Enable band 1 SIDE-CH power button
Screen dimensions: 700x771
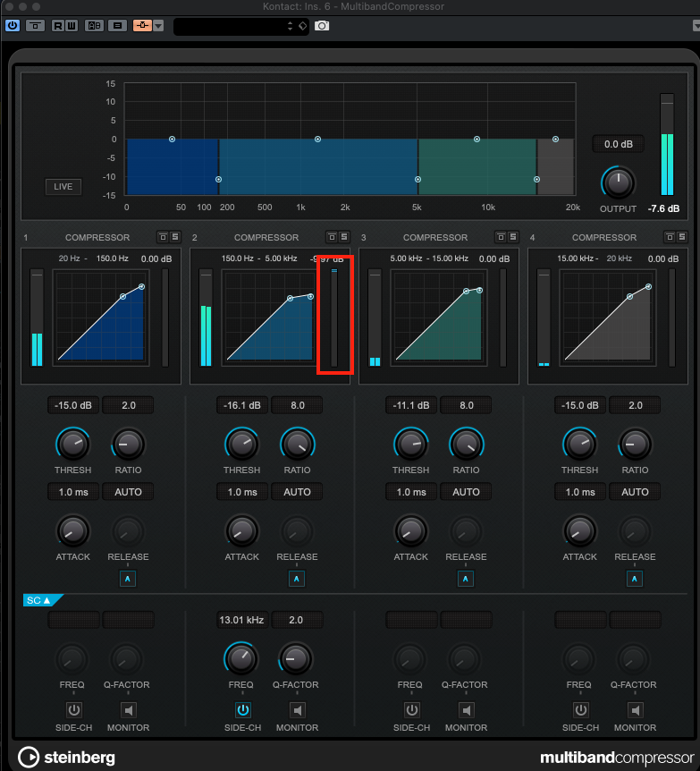[73, 710]
